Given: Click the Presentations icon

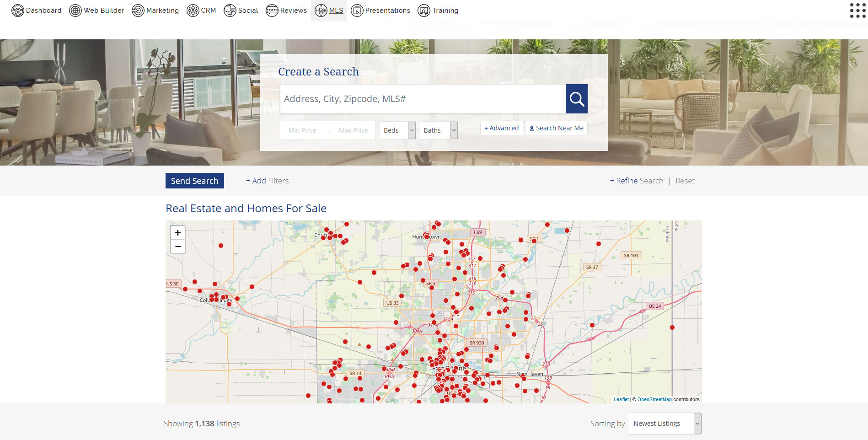Looking at the screenshot, I should pos(357,11).
